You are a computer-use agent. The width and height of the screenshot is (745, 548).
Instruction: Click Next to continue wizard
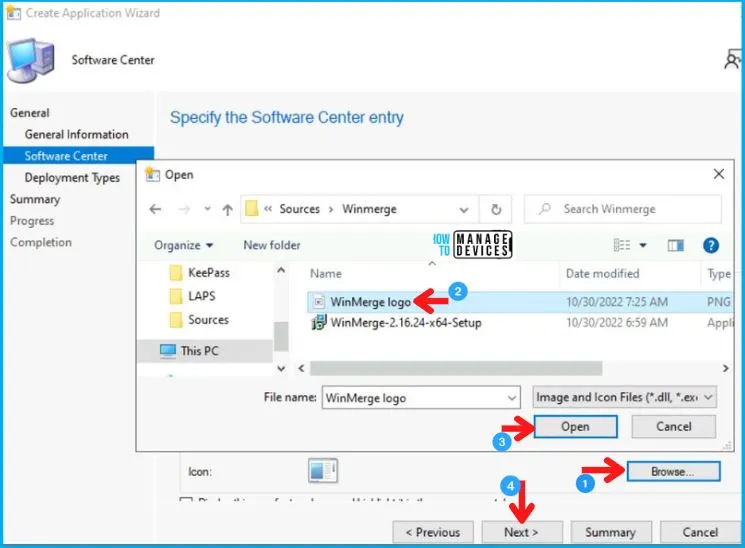[521, 532]
